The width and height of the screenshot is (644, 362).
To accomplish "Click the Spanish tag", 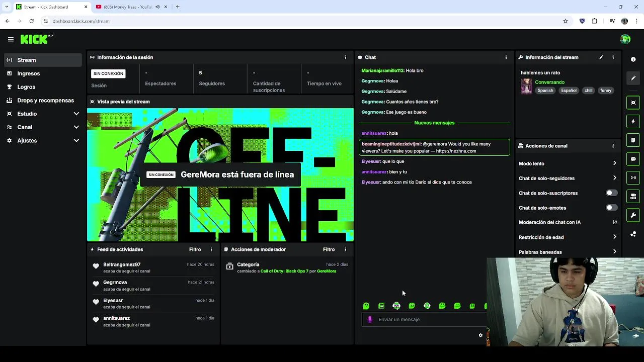I will (545, 90).
